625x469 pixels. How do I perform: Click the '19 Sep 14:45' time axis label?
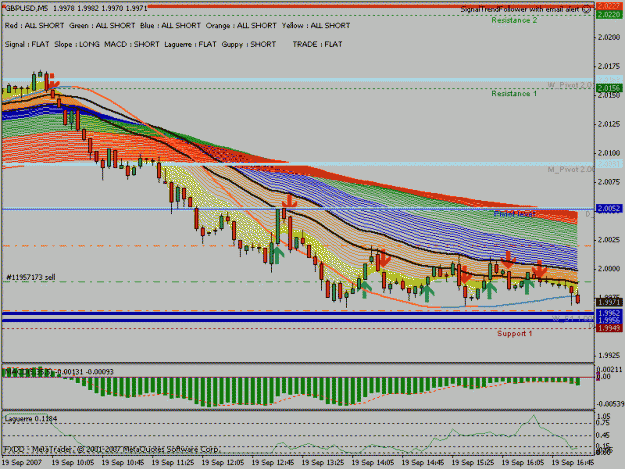[423, 463]
